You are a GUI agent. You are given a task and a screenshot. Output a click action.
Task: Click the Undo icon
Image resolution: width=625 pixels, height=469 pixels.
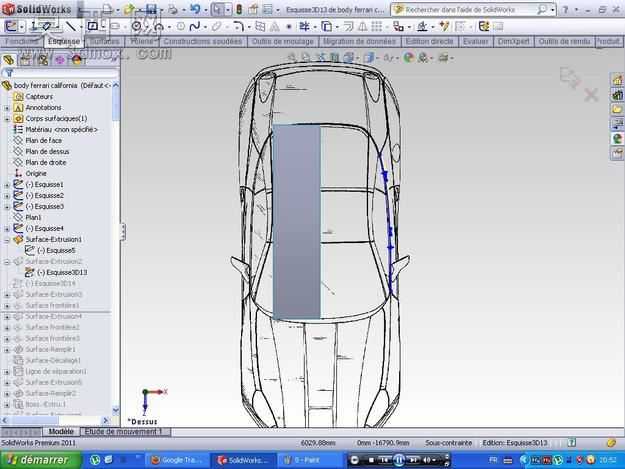[x=195, y=9]
